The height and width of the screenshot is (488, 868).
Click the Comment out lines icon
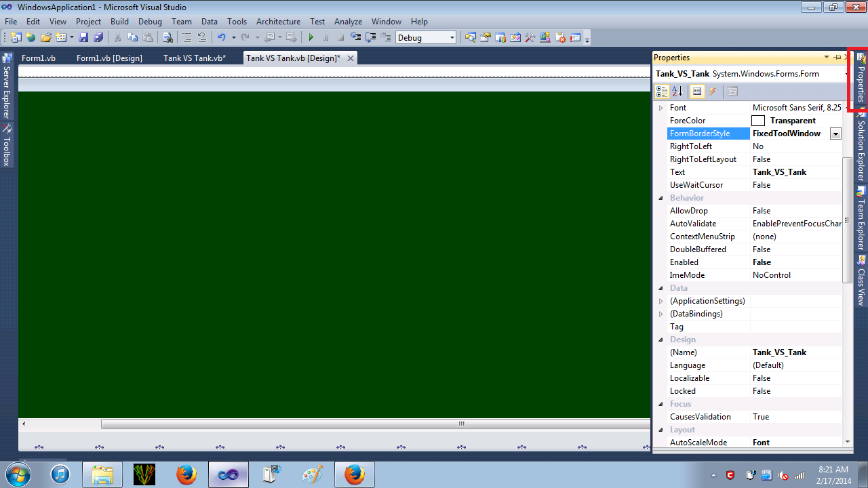186,38
